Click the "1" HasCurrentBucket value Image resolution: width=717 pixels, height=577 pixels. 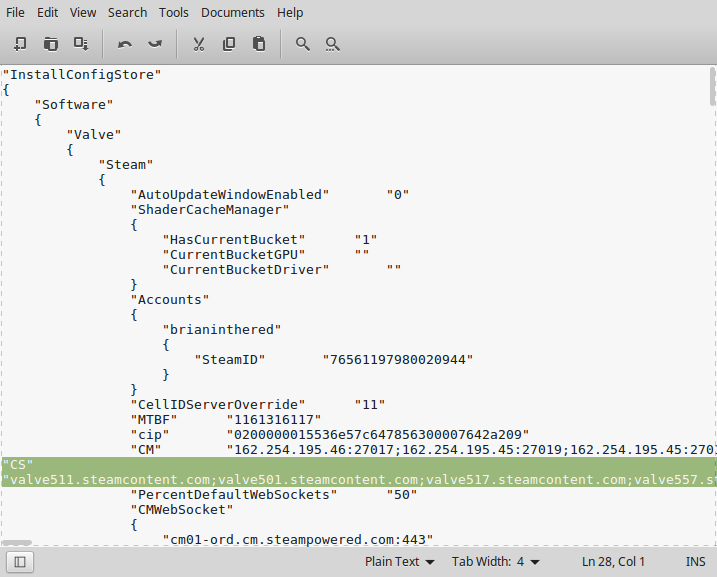coord(366,240)
